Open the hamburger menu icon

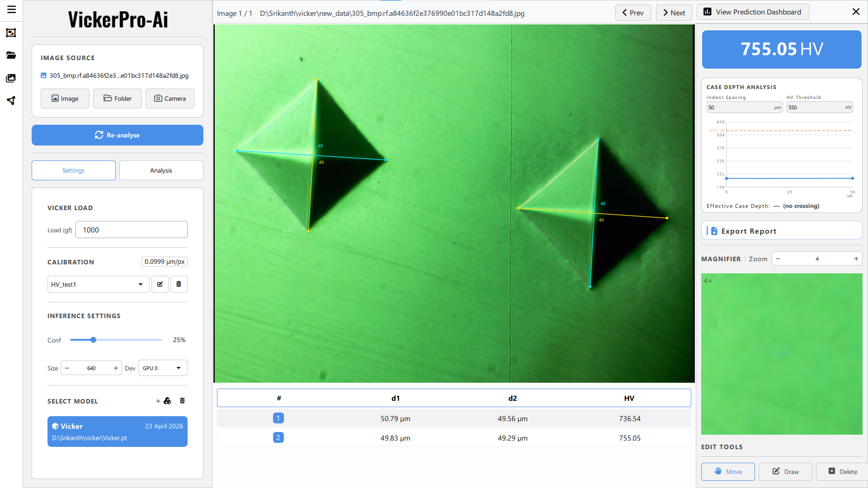pyautogui.click(x=11, y=9)
